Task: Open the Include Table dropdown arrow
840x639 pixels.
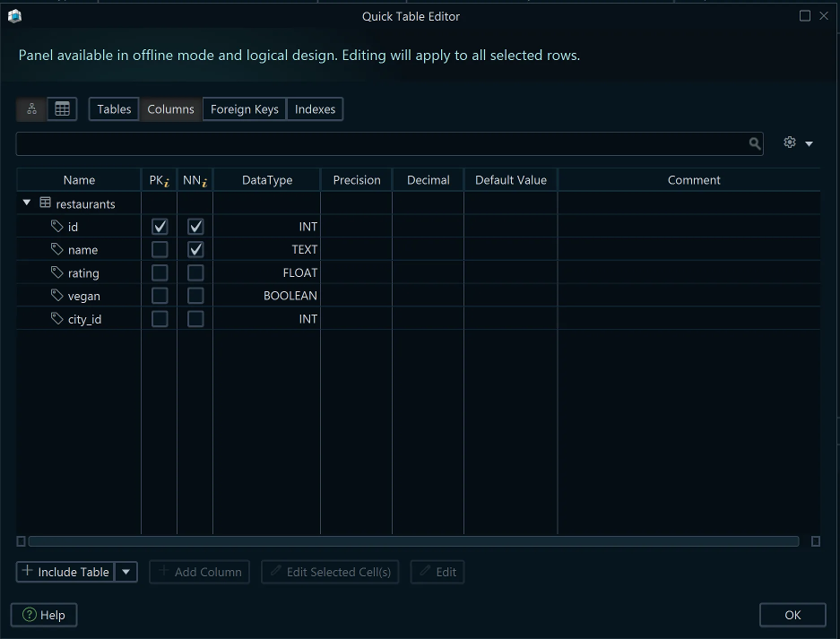Action: 126,572
